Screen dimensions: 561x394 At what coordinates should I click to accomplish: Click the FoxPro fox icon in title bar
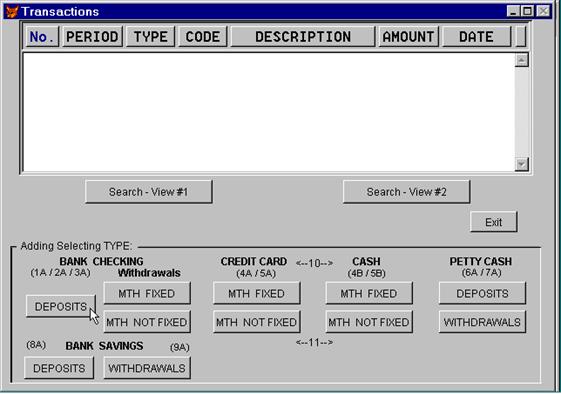(12, 11)
